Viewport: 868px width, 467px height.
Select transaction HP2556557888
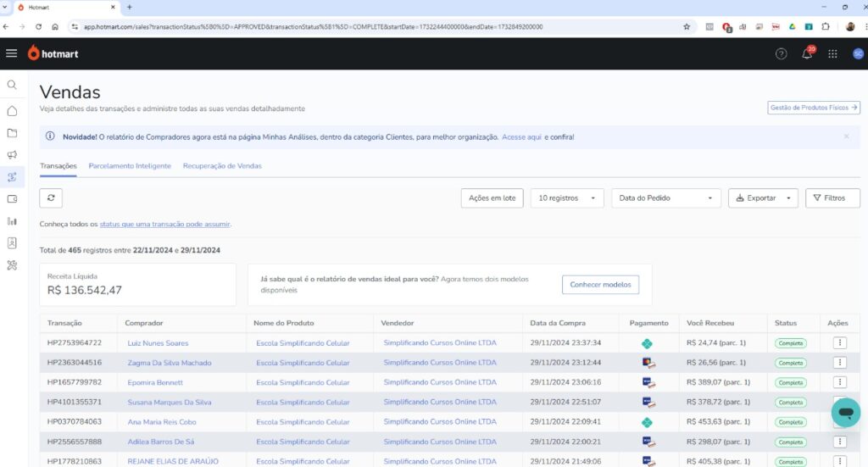75,442
